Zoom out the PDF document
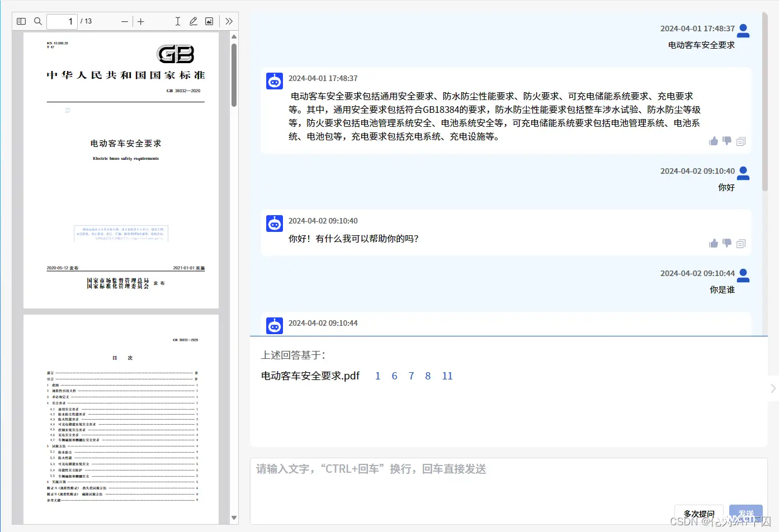This screenshot has width=779, height=532. (x=125, y=21)
